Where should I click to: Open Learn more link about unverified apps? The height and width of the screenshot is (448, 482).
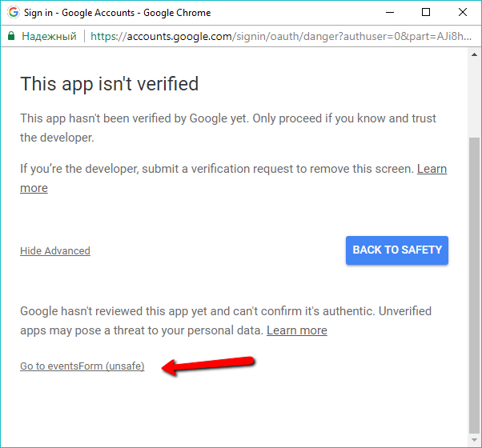[x=296, y=330]
